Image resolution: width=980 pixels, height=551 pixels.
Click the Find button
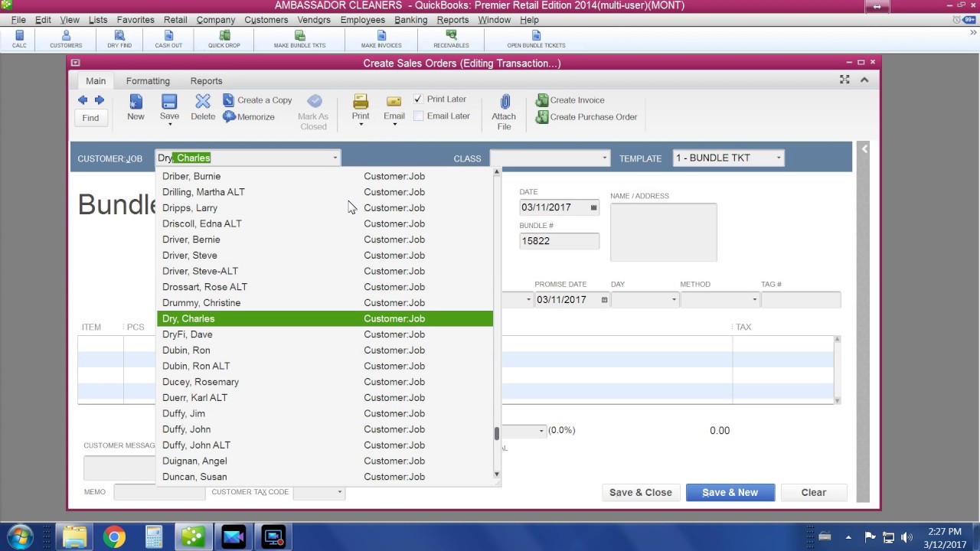click(x=90, y=118)
